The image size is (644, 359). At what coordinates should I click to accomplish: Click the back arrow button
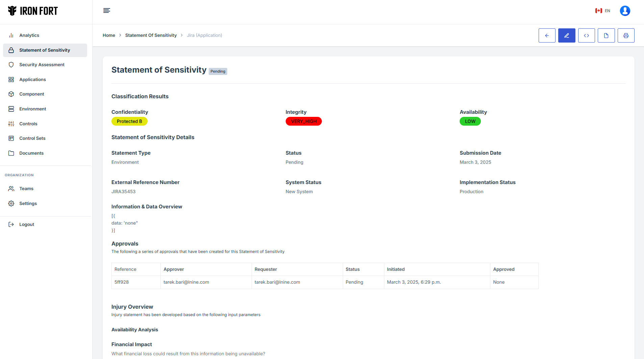point(547,35)
